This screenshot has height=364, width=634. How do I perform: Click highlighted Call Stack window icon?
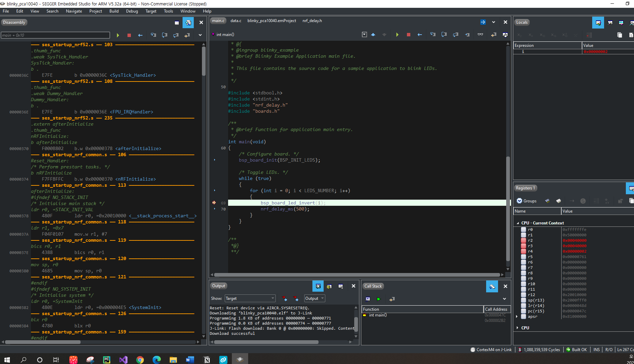(x=492, y=287)
